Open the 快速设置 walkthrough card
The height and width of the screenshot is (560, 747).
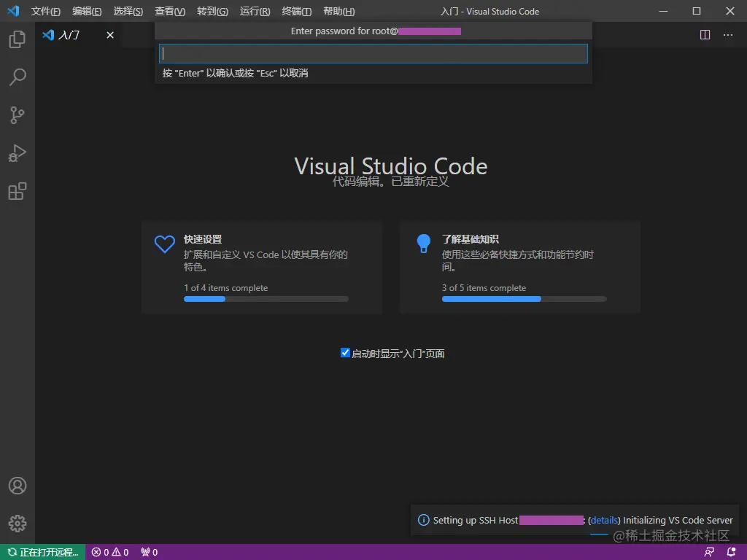[x=262, y=267]
